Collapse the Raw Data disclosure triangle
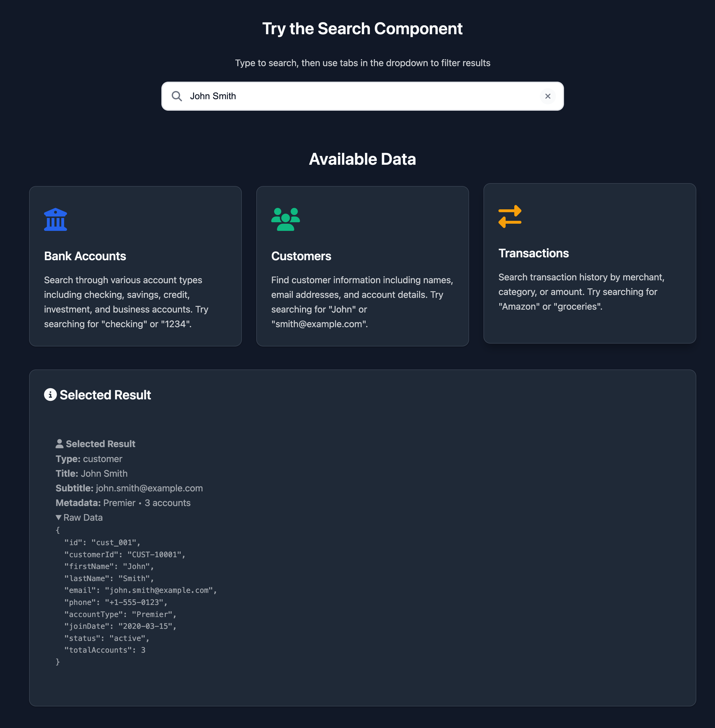Screen dimensions: 715x728 (59, 517)
